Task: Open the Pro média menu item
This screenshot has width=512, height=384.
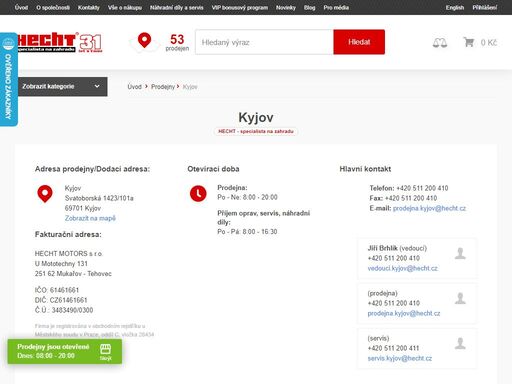Action: (x=336, y=7)
